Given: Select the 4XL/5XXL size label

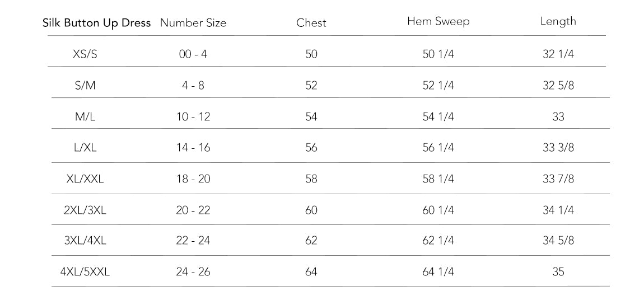Looking at the screenshot, I should [x=85, y=272].
